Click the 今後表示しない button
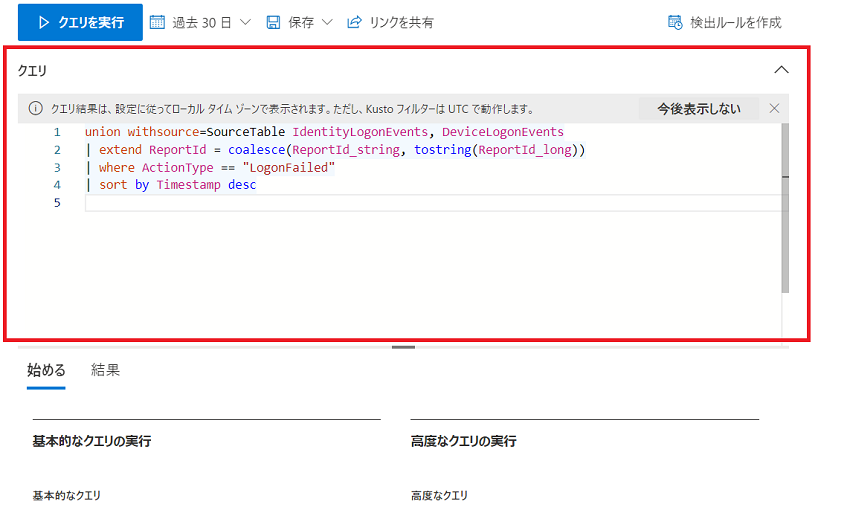 (699, 108)
